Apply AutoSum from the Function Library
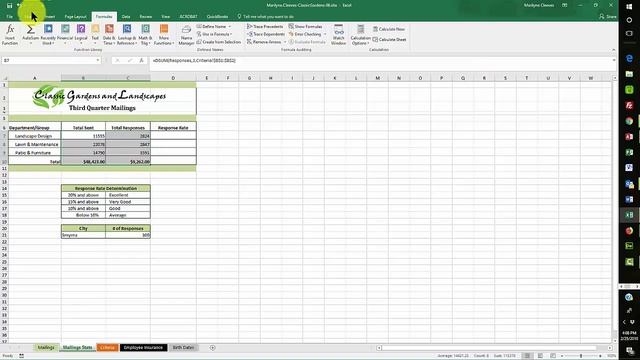 [x=30, y=35]
